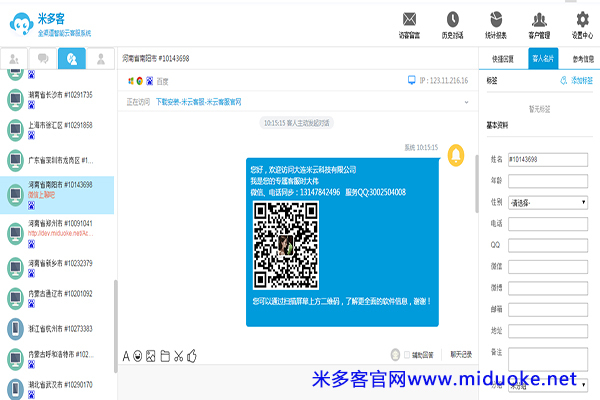
Task: Select visitor 浙江省杭州市 #10273383
Action: pyautogui.click(x=57, y=329)
